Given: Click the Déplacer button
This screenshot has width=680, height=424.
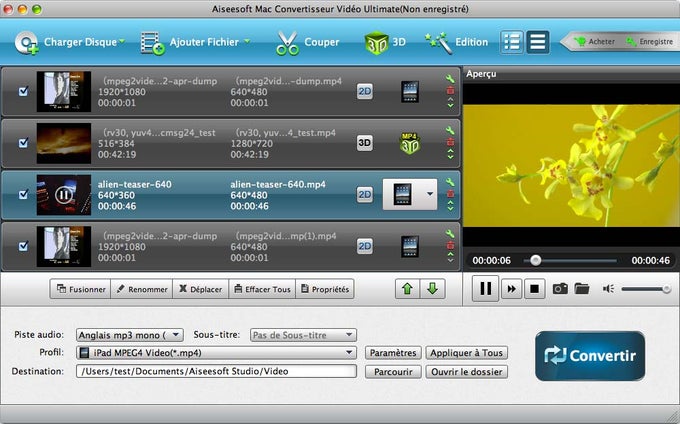Looking at the screenshot, I should click(x=200, y=289).
